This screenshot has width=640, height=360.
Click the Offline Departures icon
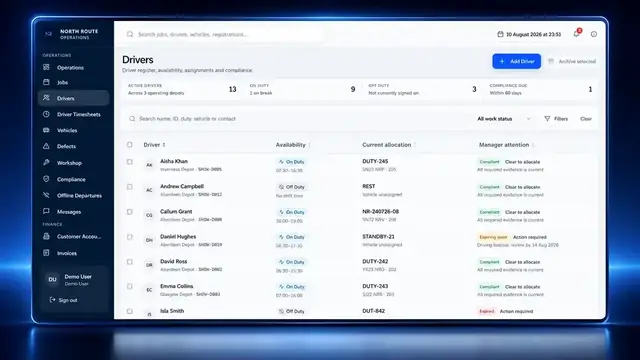pos(46,195)
